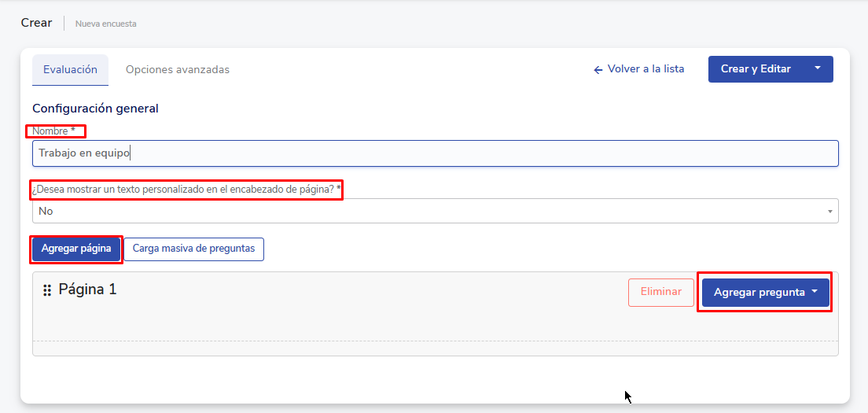Open the caret next to Crear y Editar
868x413 pixels.
[818, 68]
